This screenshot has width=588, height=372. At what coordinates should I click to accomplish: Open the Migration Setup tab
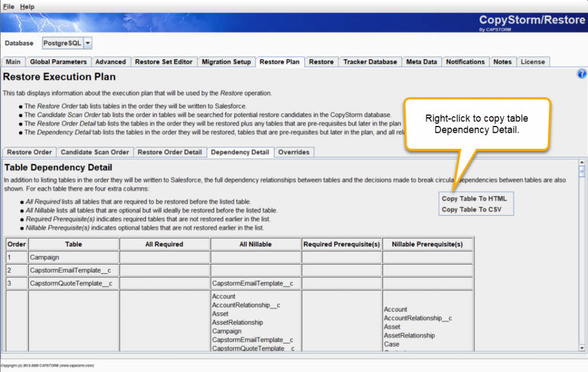tap(226, 62)
